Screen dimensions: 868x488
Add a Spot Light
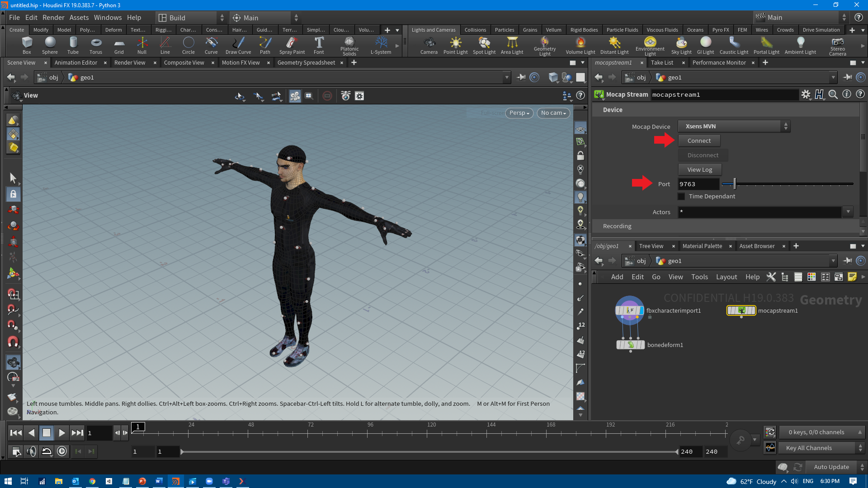(x=484, y=46)
